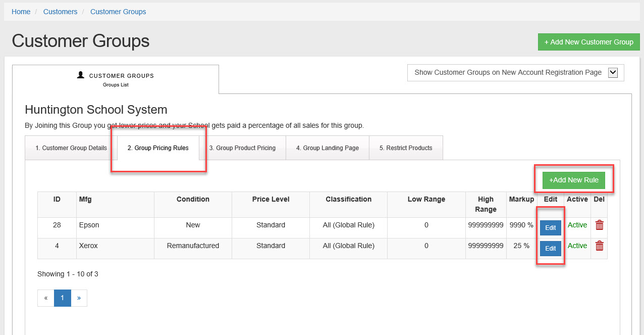Screen dimensions: 644x335
Task: Open the Restrict Products tab
Action: tap(405, 148)
